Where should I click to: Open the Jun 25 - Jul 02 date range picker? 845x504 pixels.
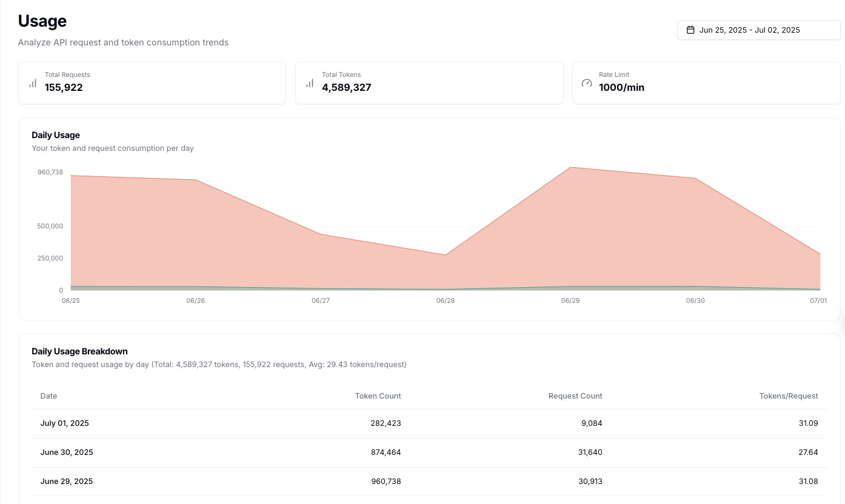(x=758, y=30)
